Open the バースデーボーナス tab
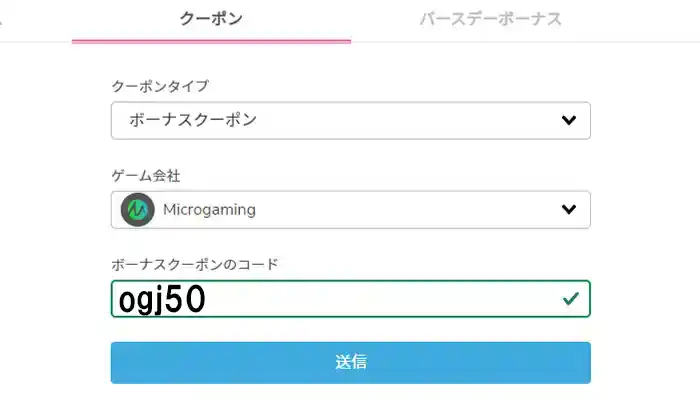Viewport: 700px width, 400px height. [490, 19]
